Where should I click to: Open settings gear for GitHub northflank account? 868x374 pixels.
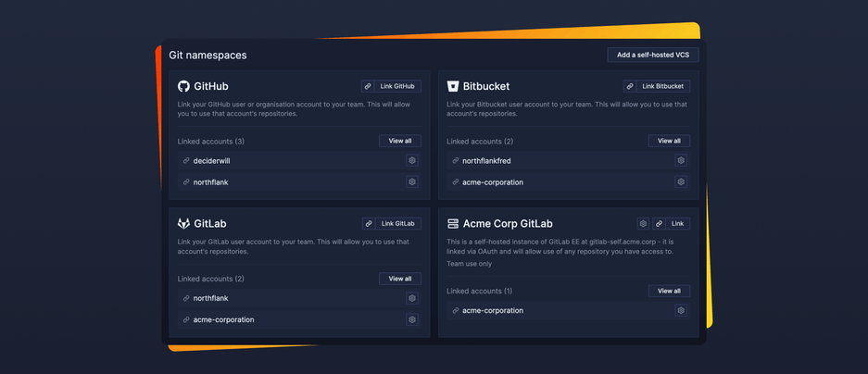[412, 181]
